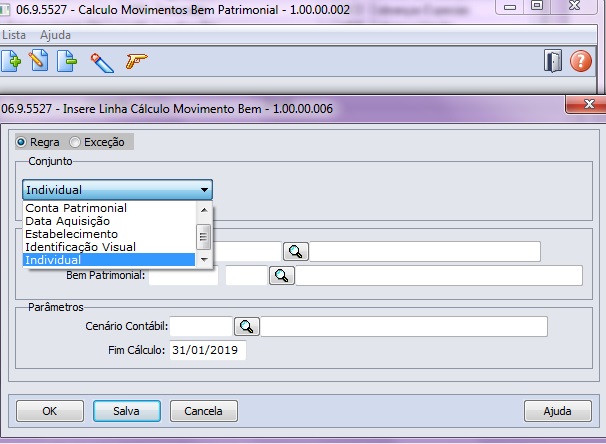Click the add new record icon
This screenshot has height=444, width=606.
tap(11, 61)
